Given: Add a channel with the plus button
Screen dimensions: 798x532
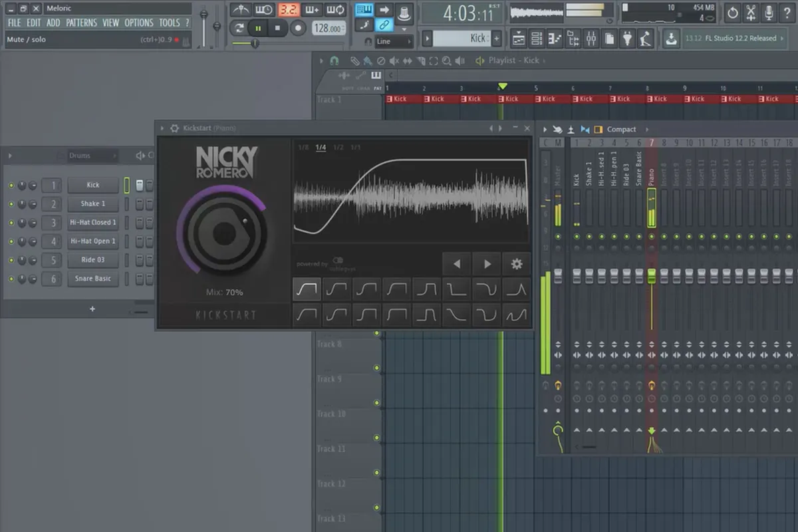Looking at the screenshot, I should click(92, 309).
